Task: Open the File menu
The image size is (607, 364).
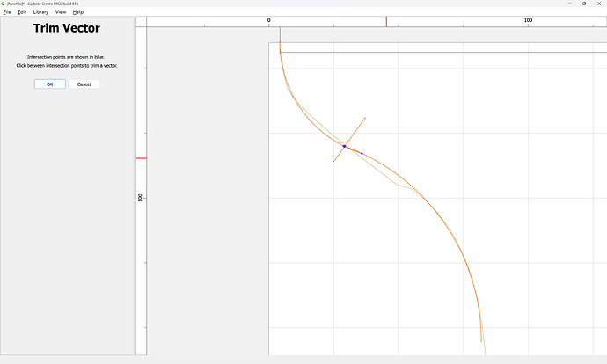Action: 7,12
